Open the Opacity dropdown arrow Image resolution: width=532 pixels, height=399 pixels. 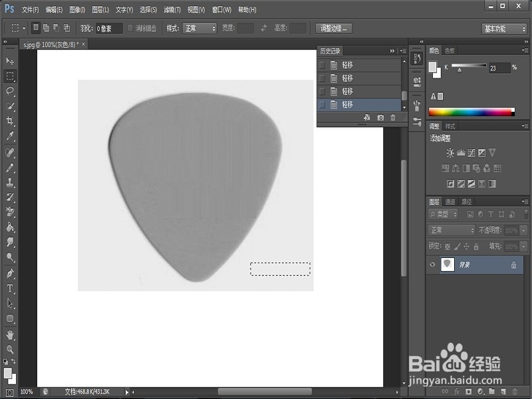click(x=524, y=231)
